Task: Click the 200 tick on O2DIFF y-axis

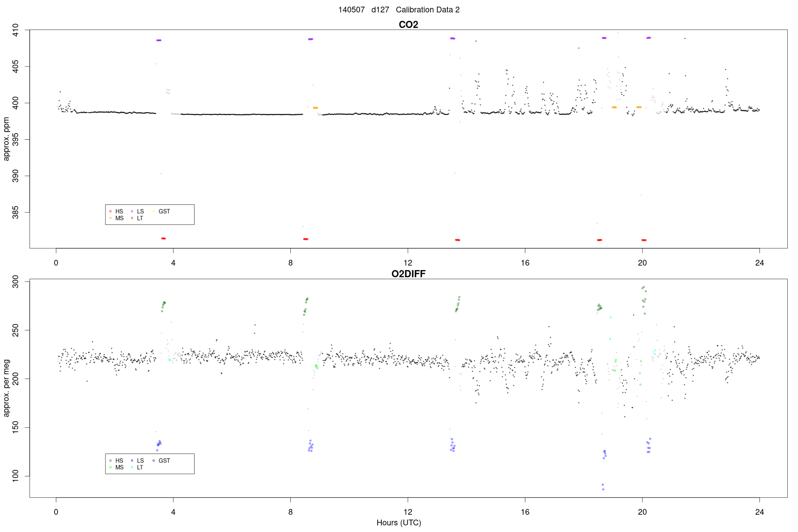Action: pos(16,379)
